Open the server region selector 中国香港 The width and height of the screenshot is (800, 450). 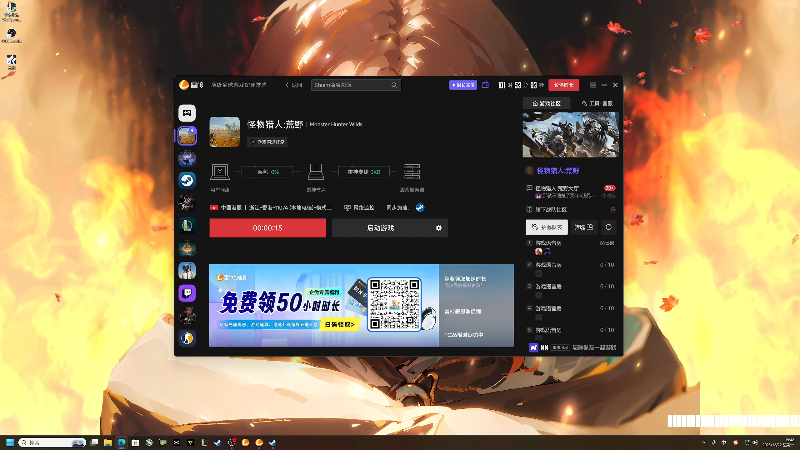click(270, 208)
